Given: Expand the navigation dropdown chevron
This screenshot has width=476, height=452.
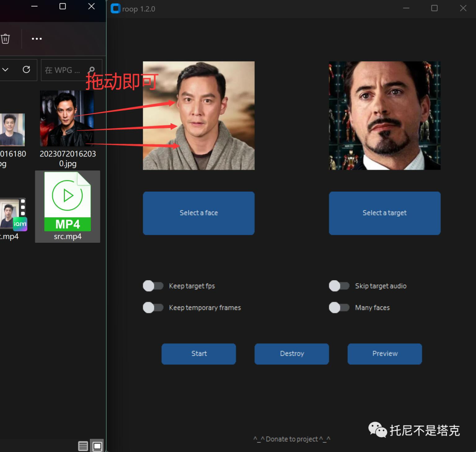Looking at the screenshot, I should pyautogui.click(x=6, y=70).
